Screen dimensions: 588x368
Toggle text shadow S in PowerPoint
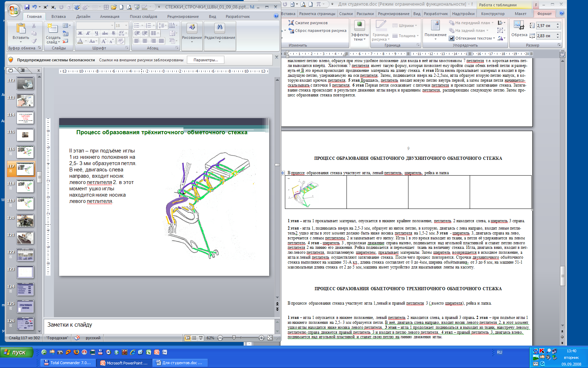point(113,33)
